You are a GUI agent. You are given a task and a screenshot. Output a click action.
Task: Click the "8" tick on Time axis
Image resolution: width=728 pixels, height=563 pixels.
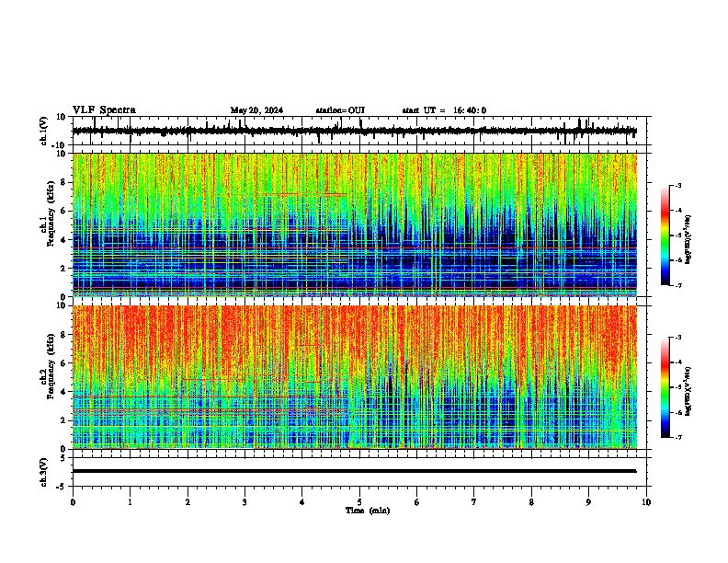pos(531,502)
